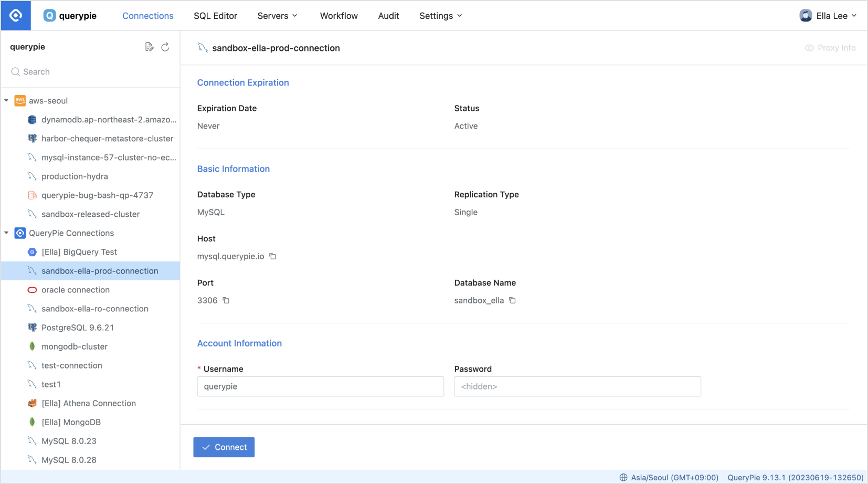Click the Status value Active

click(466, 126)
